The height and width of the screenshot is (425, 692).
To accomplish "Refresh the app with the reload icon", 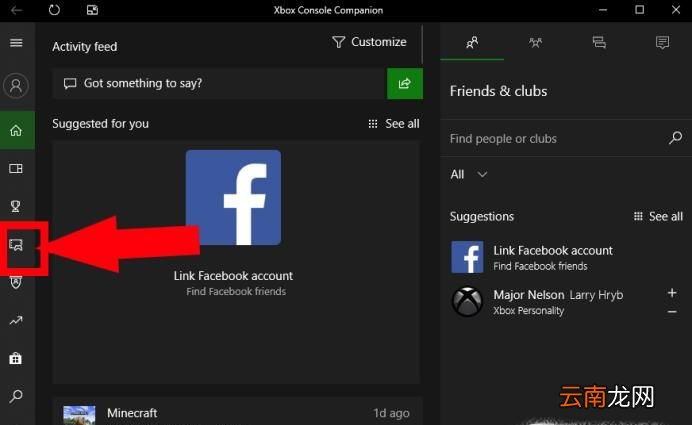I will [54, 10].
